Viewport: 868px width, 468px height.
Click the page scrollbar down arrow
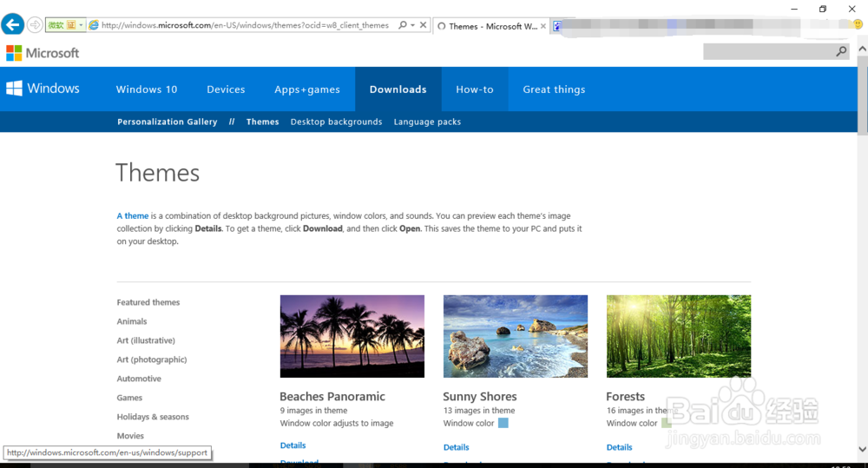click(x=863, y=449)
